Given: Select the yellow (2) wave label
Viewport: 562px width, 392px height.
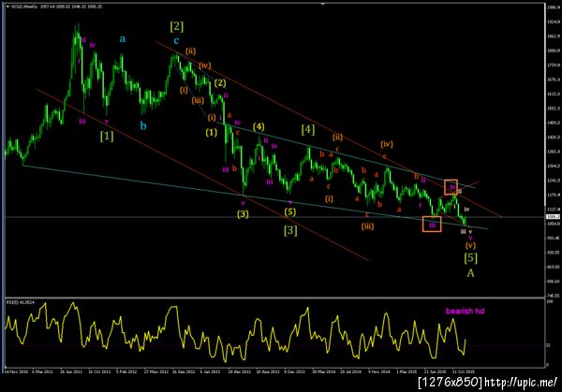Looking at the screenshot, I should (x=220, y=83).
